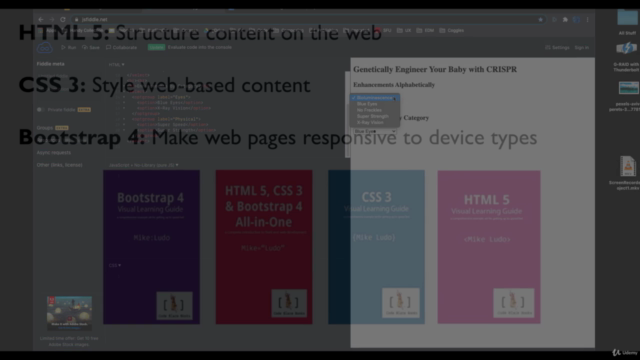Open the Fiddle meta section
The width and height of the screenshot is (640, 360).
pyautogui.click(x=51, y=64)
